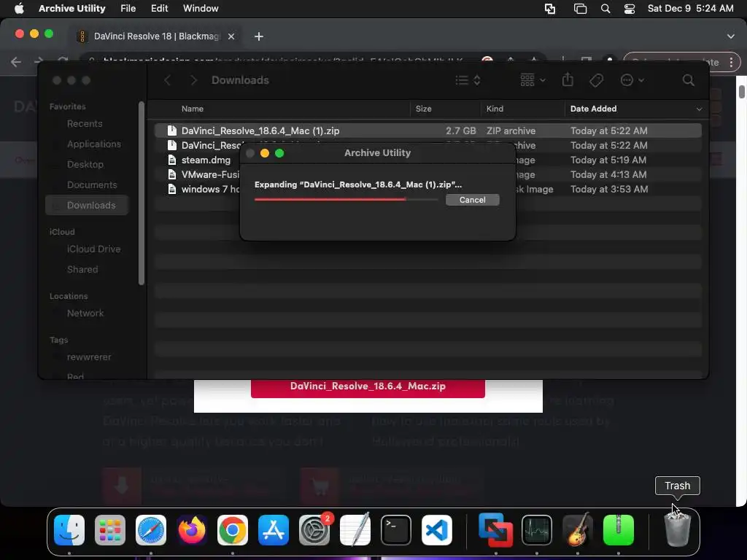Sort by Size column header
747x560 pixels.
click(424, 109)
